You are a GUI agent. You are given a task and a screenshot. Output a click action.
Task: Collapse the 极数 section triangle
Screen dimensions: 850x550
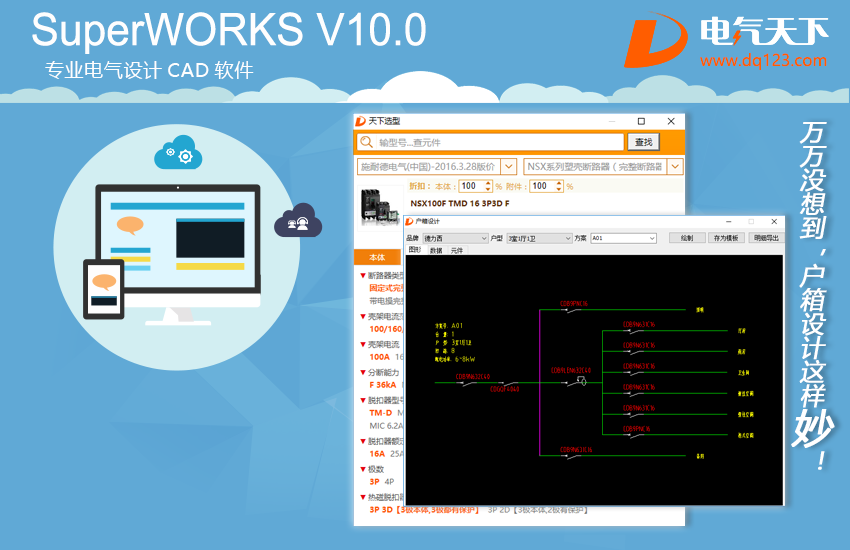[363, 469]
